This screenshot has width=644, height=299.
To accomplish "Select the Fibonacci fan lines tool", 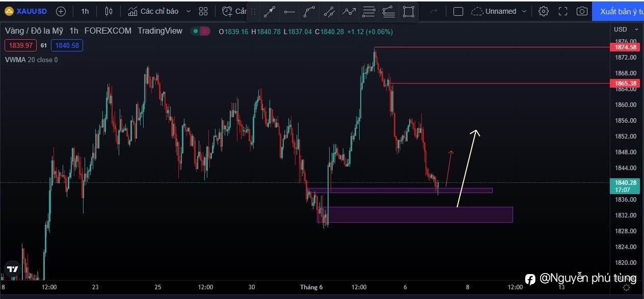I will [x=389, y=11].
